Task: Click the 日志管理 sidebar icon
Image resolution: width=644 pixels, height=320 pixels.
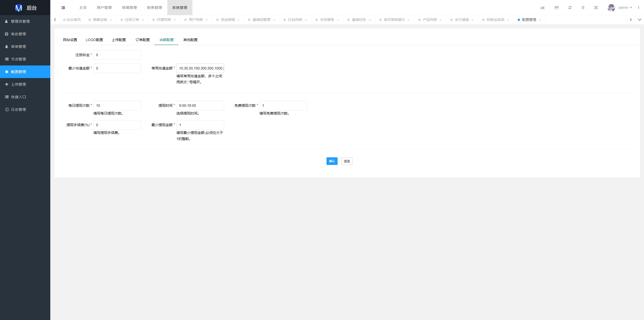Action: (x=7, y=110)
